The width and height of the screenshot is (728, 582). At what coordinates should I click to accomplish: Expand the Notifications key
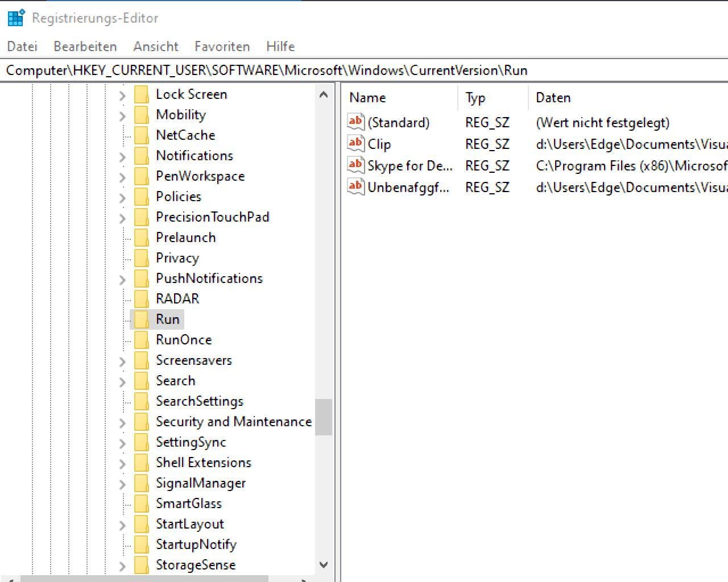click(x=122, y=157)
